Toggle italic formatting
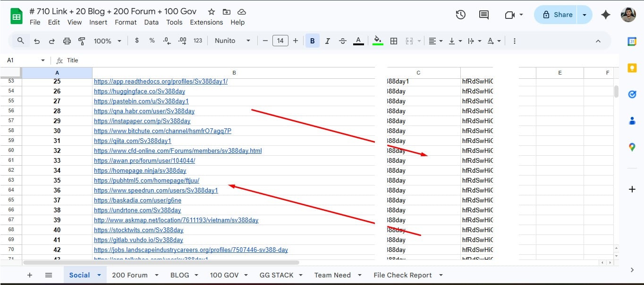The height and width of the screenshot is (285, 644). point(327,41)
